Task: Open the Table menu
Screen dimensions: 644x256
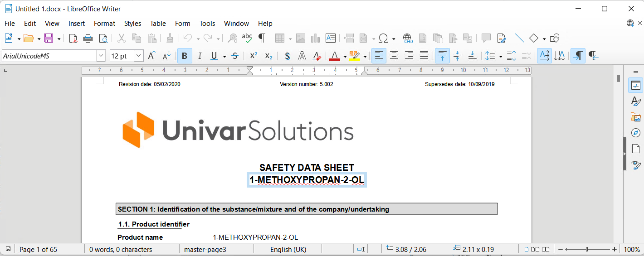Action: [x=158, y=24]
